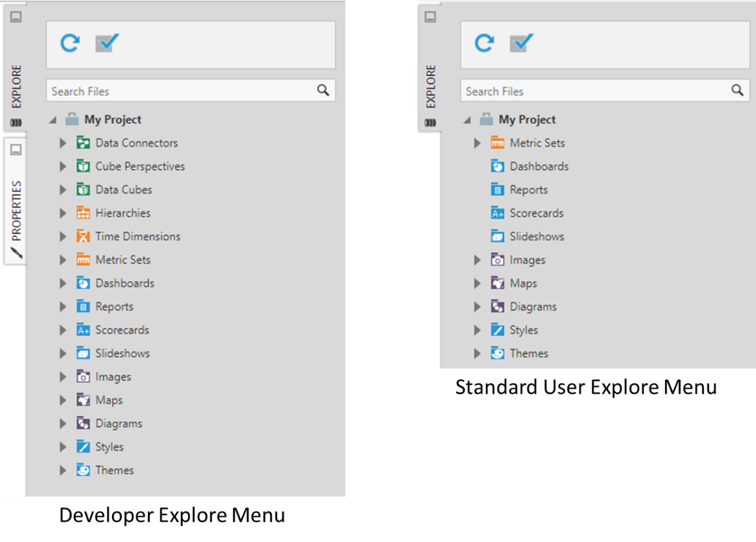756x542 pixels.
Task: Expand Metric Sets in Standard User menu
Action: [x=477, y=143]
